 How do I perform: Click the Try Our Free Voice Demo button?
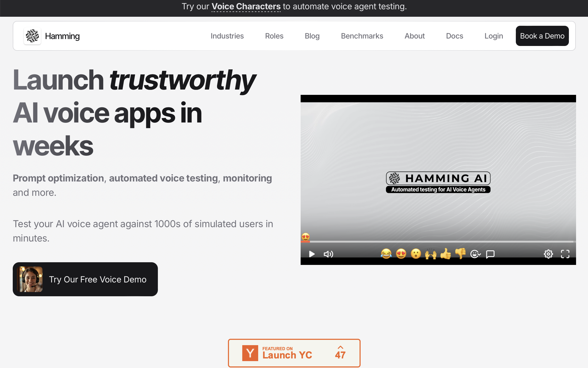click(85, 279)
